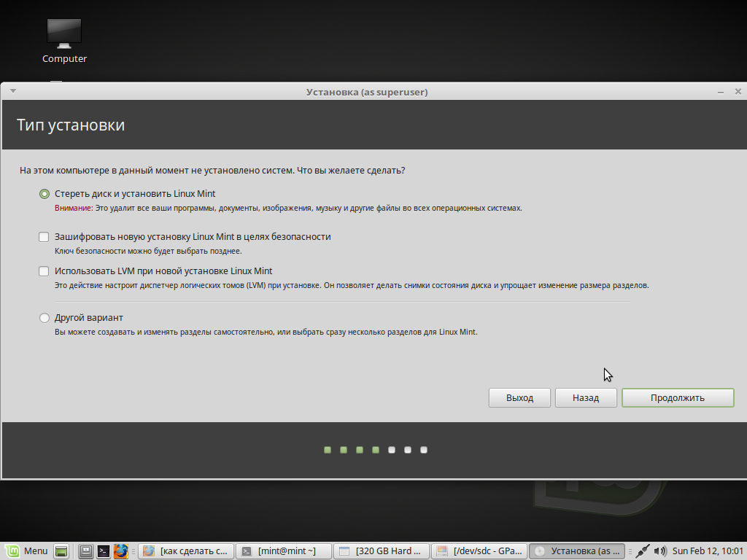Click the 'Выход' button

click(x=519, y=397)
